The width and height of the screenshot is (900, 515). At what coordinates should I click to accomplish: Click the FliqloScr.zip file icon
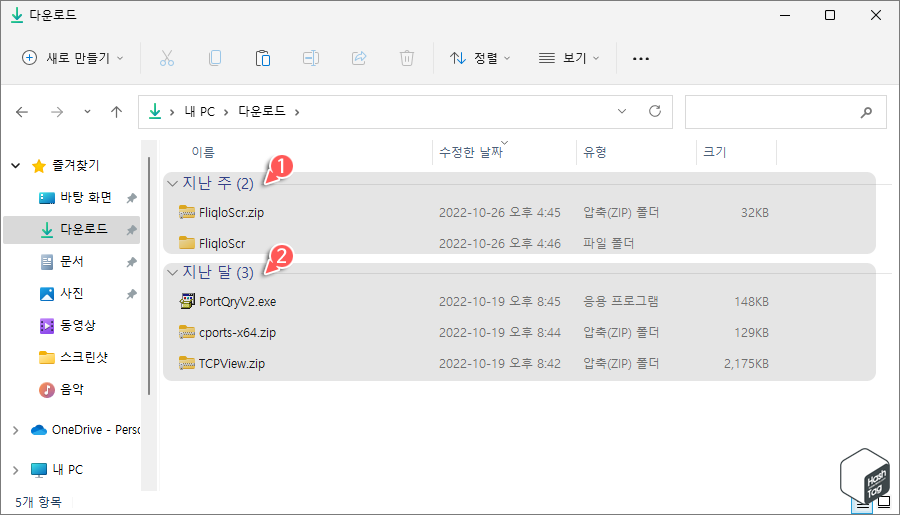[187, 212]
